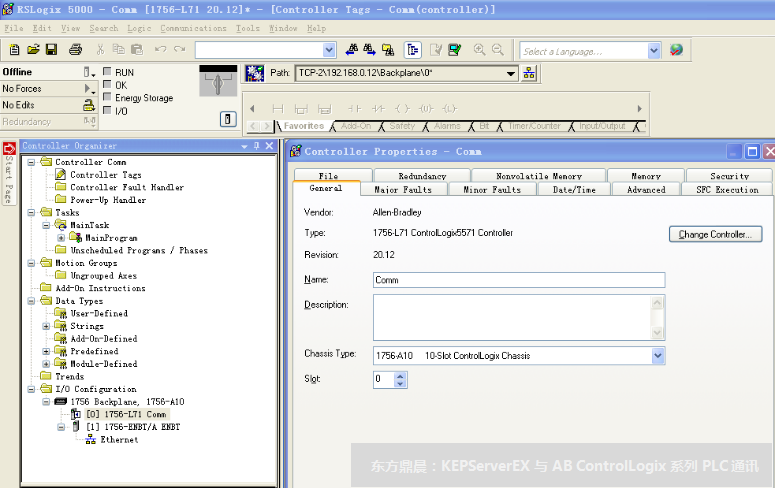Undo the last action
The image size is (775, 488).
point(161,49)
